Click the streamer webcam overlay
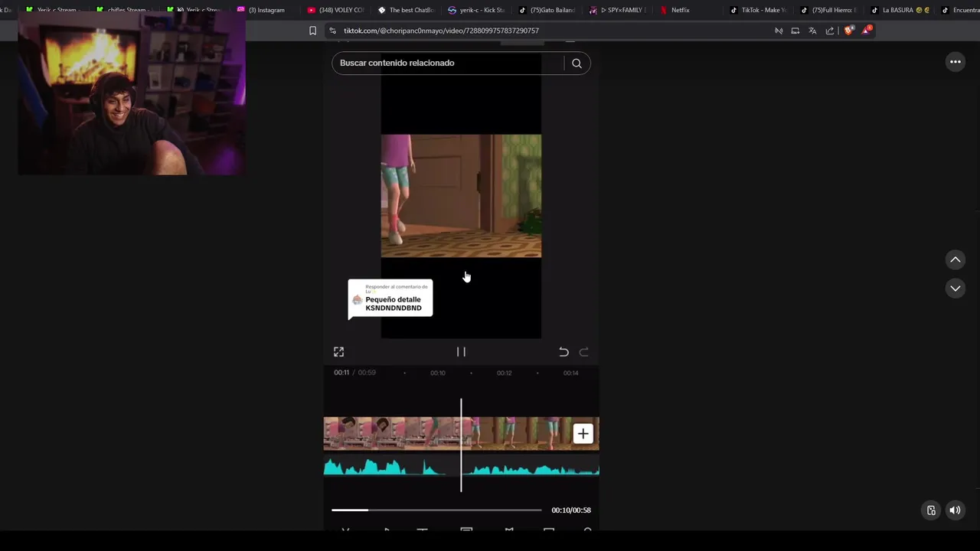Viewport: 980px width, 551px height. point(131,93)
